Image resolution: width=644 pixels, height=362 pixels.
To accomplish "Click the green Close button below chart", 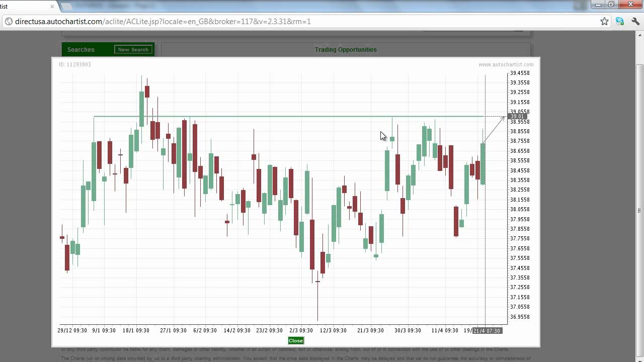I will pyautogui.click(x=296, y=340).
